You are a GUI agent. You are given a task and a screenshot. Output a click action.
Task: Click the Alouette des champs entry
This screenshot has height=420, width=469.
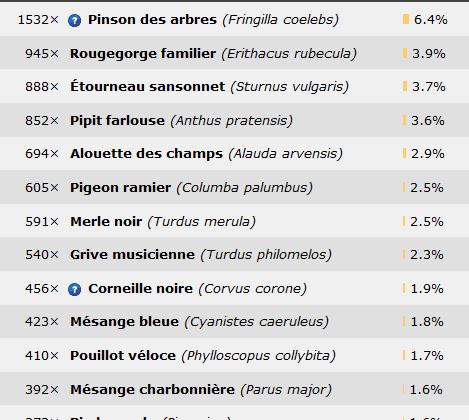coord(146,154)
